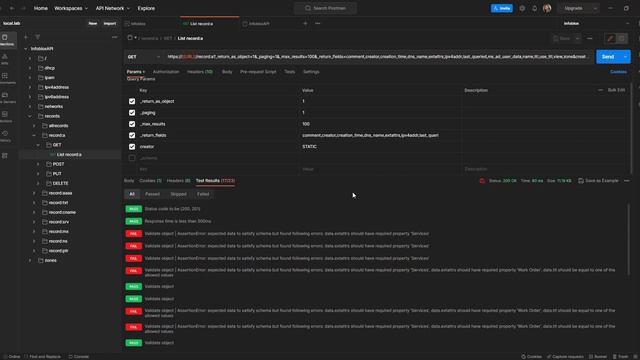Expand the ipam folder
This screenshot has width=640, height=360.
[x=30, y=78]
